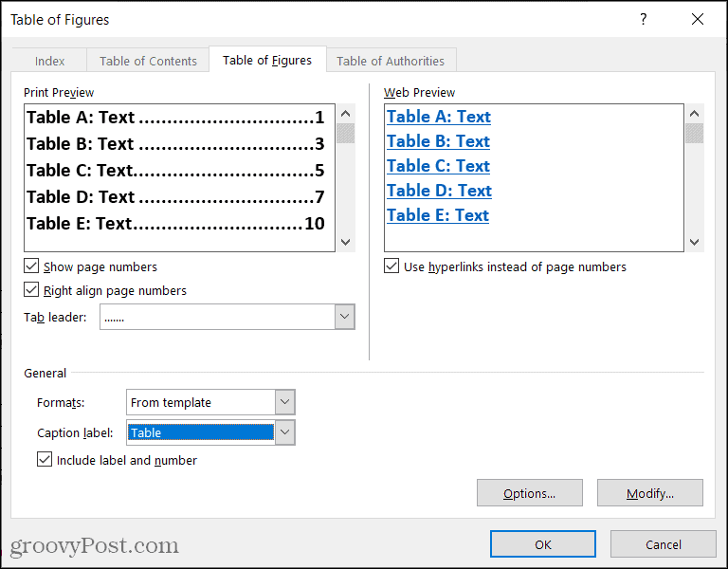Open the Table of Contents tab
This screenshot has width=728, height=569.
click(149, 61)
